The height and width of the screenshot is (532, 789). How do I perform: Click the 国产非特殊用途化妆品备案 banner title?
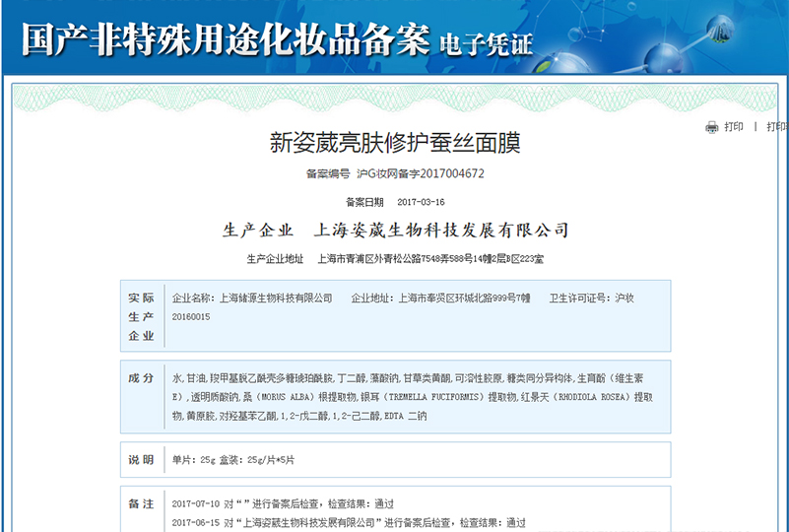[226, 39]
